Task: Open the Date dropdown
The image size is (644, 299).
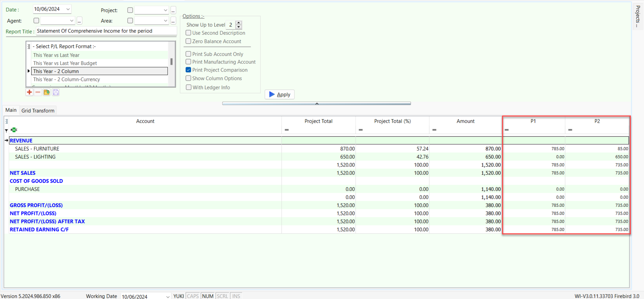Action: [68, 9]
